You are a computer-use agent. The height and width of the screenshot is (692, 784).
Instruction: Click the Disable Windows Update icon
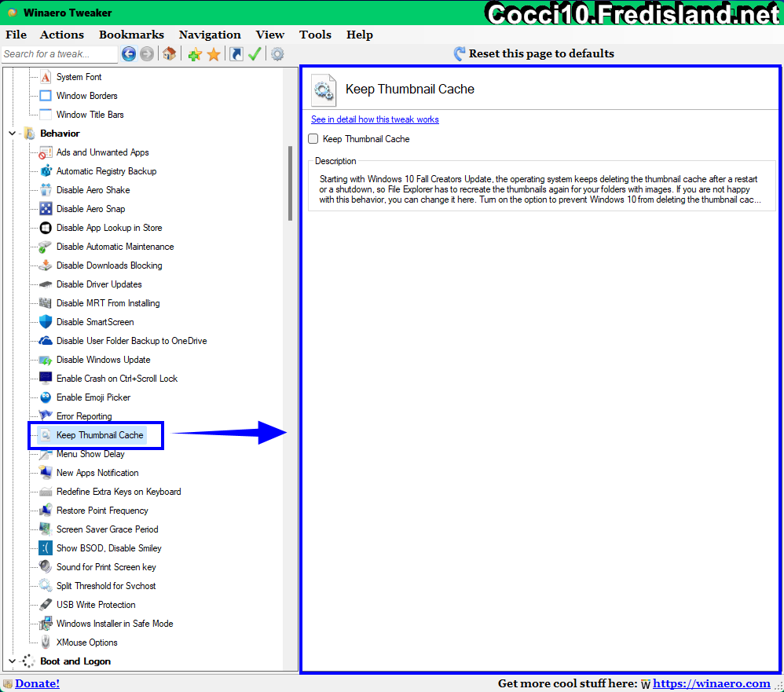(x=46, y=360)
